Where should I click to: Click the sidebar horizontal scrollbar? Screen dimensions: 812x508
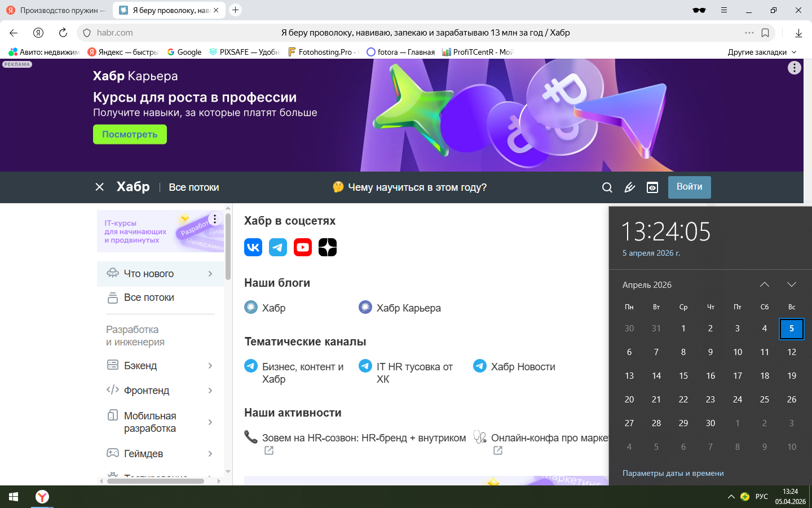156,481
